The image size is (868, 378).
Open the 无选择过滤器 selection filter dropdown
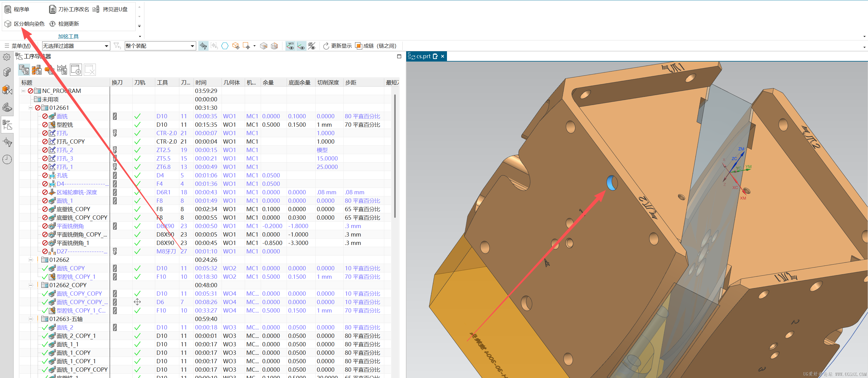(76, 46)
